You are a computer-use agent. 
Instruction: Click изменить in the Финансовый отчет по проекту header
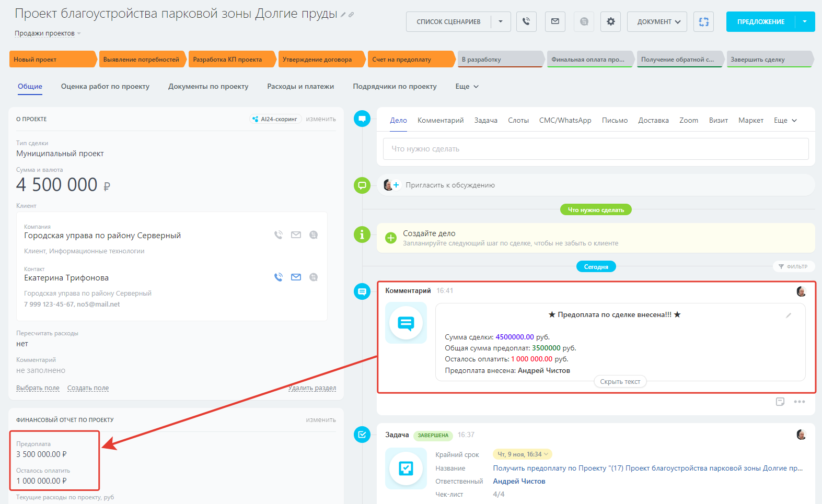(321, 420)
